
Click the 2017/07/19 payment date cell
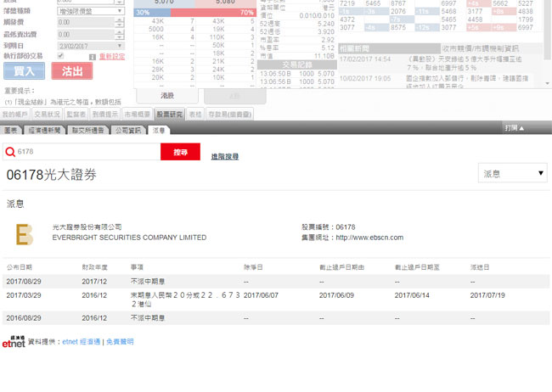point(487,295)
